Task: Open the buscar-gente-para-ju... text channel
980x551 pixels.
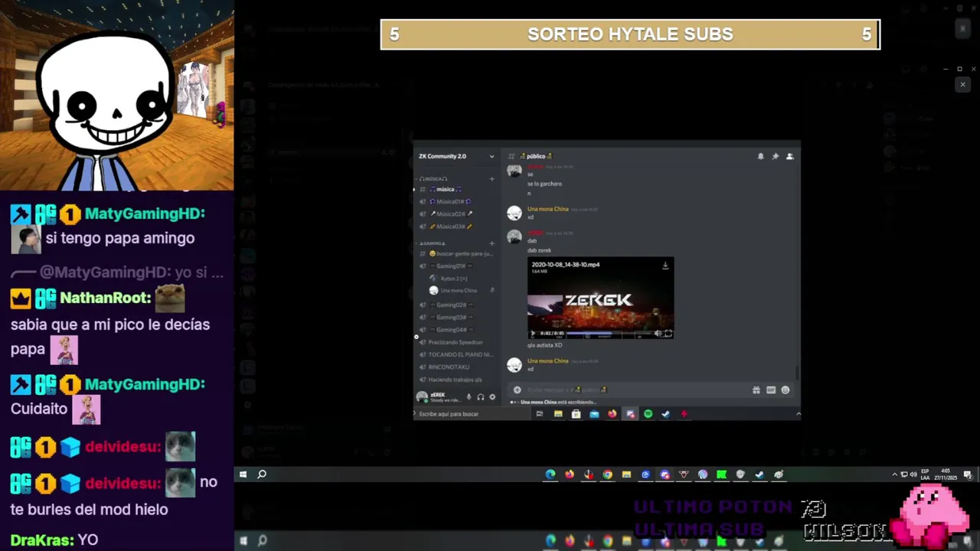Action: click(456, 253)
